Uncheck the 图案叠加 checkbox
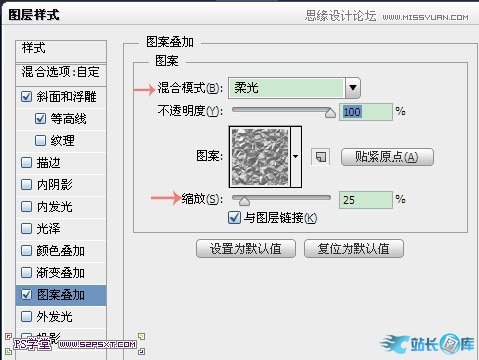 (x=26, y=294)
